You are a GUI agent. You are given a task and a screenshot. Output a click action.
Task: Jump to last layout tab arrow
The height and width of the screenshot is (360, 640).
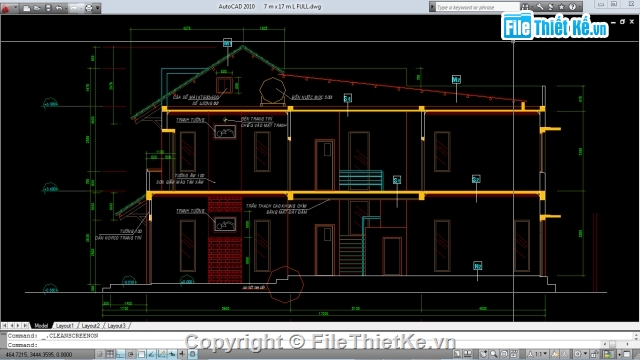coord(26,325)
